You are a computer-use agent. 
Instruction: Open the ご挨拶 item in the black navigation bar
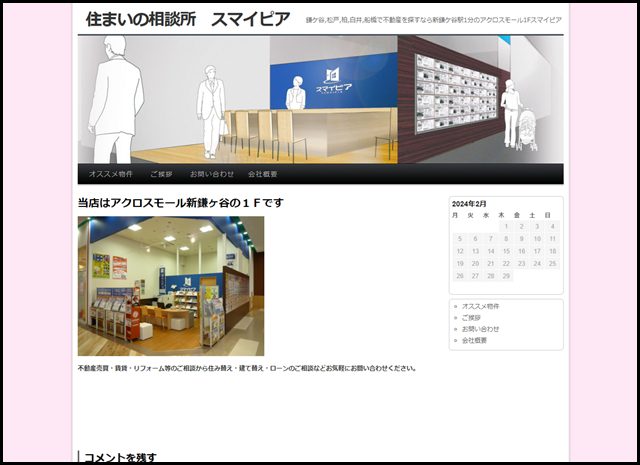161,174
